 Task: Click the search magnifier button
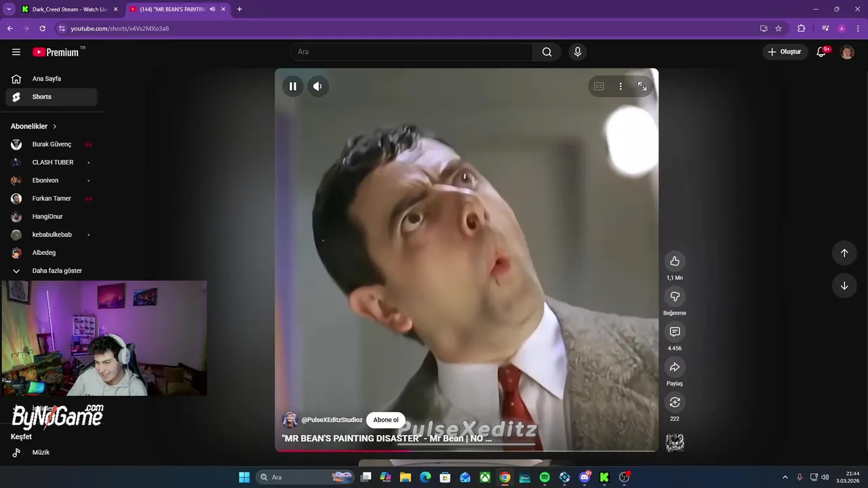coord(547,52)
